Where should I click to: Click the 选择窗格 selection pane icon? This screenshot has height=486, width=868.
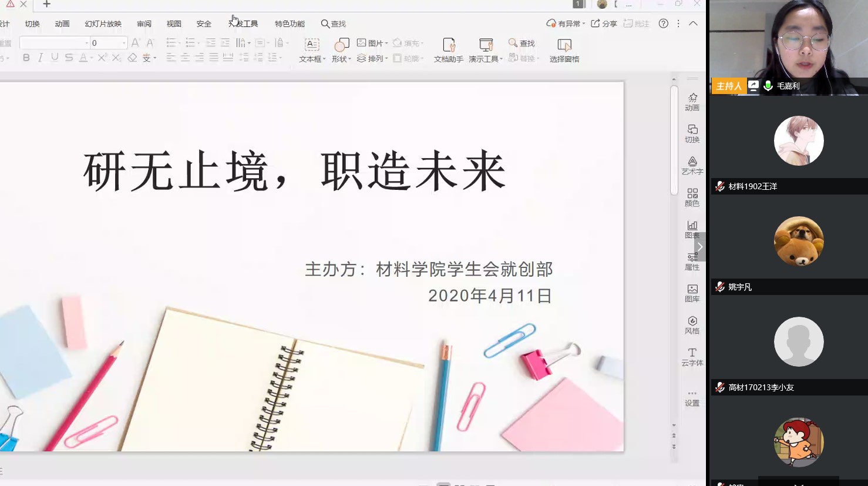564,51
